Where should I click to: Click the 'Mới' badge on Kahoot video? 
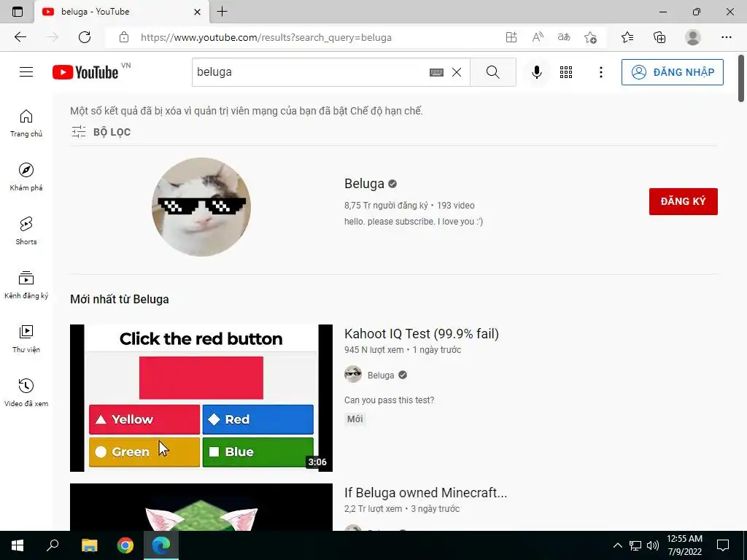point(355,419)
